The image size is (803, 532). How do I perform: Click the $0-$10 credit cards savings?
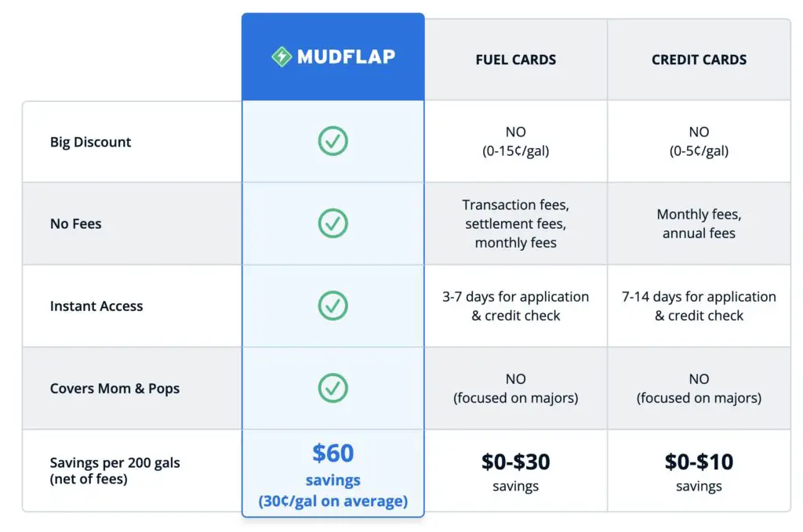(x=699, y=462)
